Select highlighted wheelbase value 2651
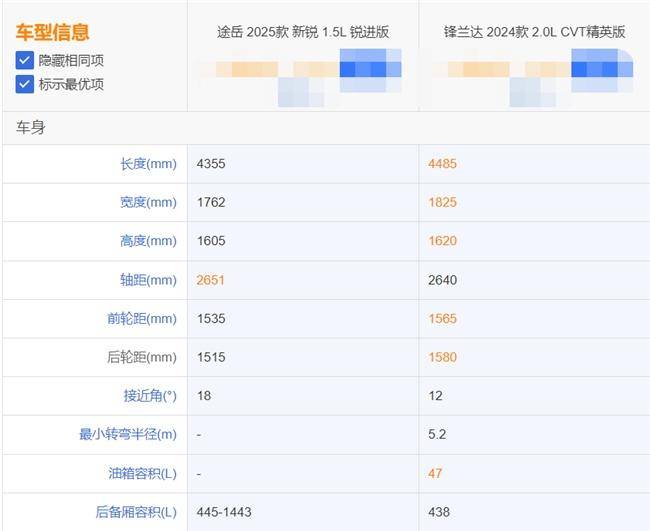Screen dimensions: 650x531 pyautogui.click(x=211, y=280)
